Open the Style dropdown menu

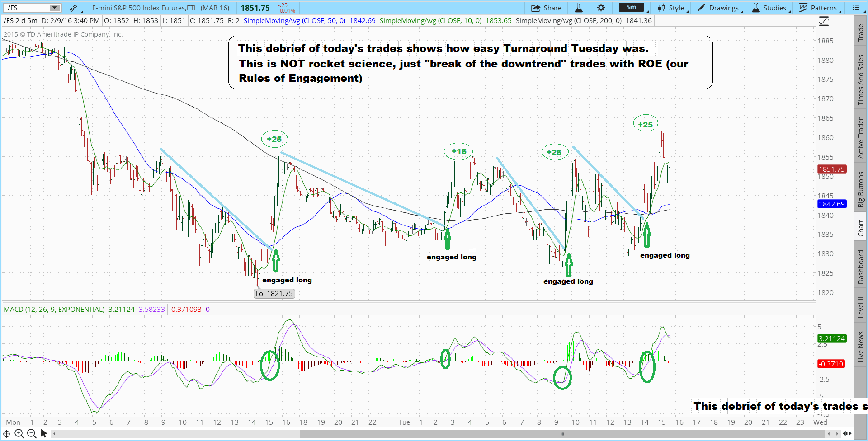click(x=673, y=8)
